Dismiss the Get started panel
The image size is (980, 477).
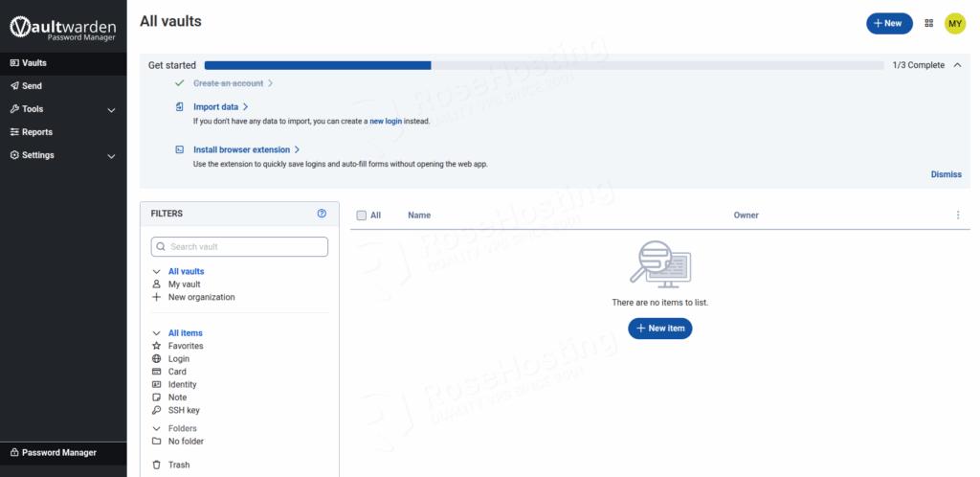tap(946, 174)
